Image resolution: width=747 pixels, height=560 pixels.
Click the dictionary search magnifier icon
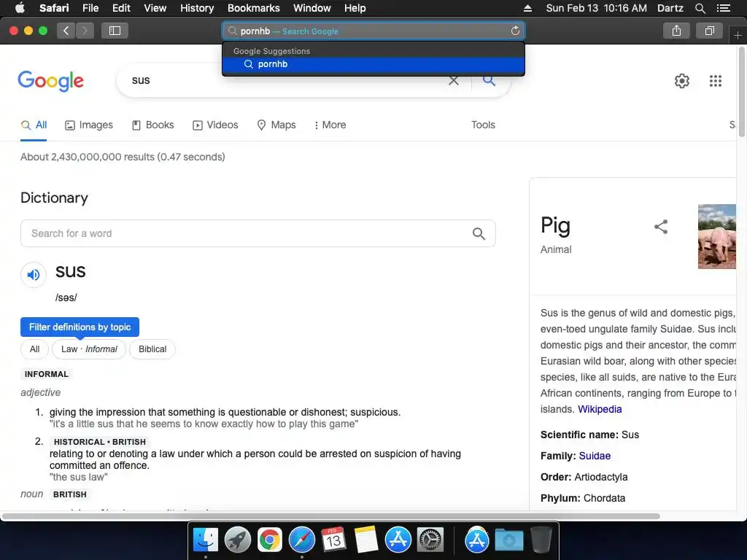coord(479,233)
